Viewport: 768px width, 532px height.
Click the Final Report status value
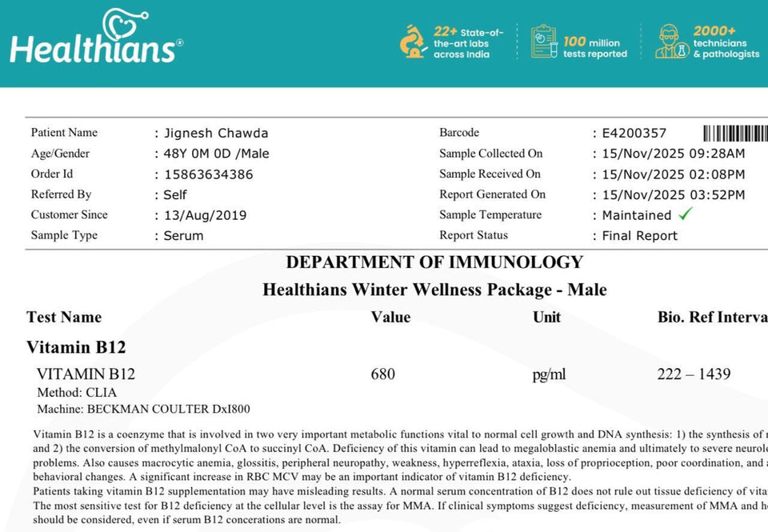[x=640, y=236]
